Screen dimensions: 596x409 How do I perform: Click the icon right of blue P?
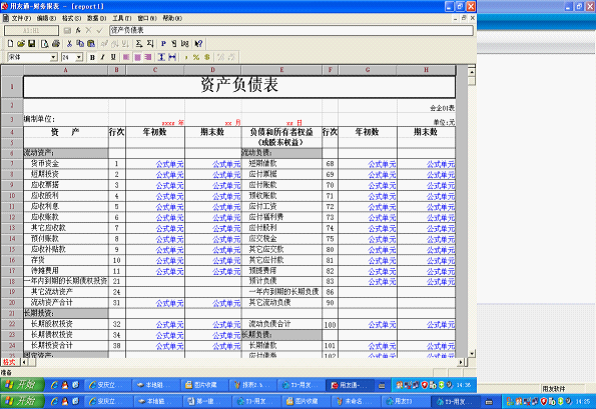(174, 44)
